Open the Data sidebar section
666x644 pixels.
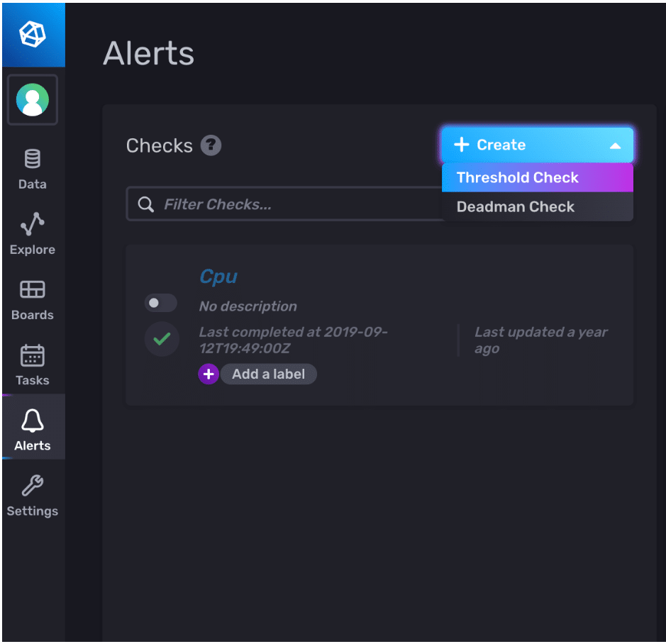(x=32, y=168)
